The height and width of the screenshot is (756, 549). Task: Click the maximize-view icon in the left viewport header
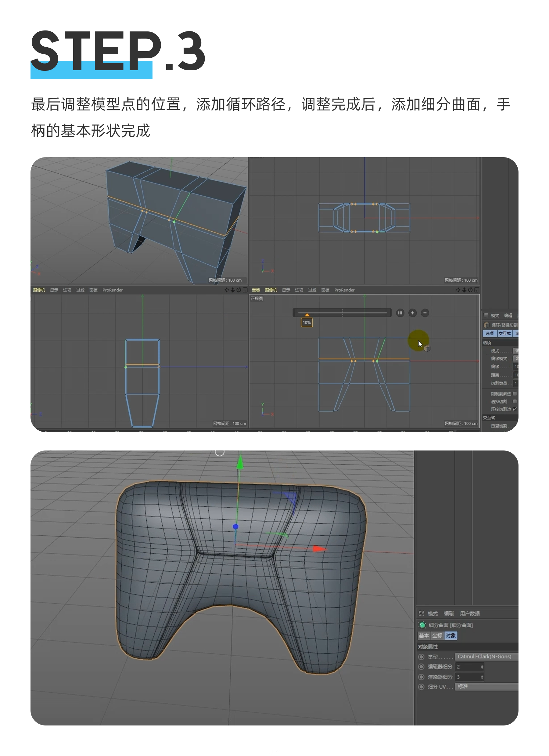(x=245, y=290)
